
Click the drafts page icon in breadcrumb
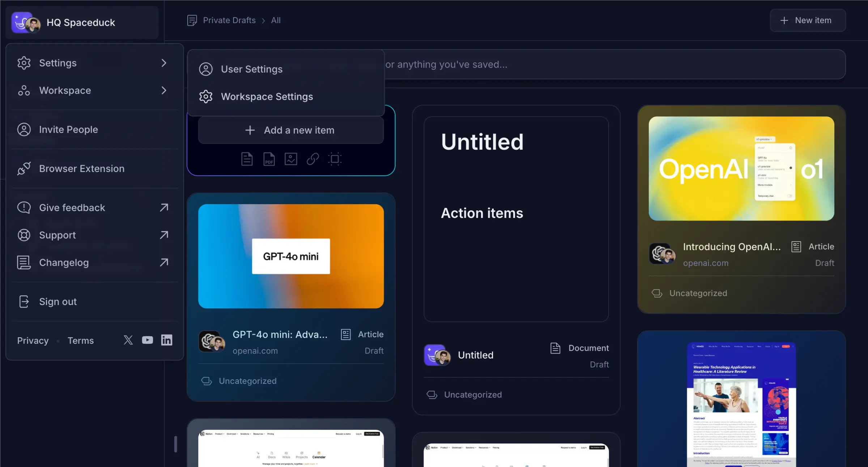tap(192, 20)
